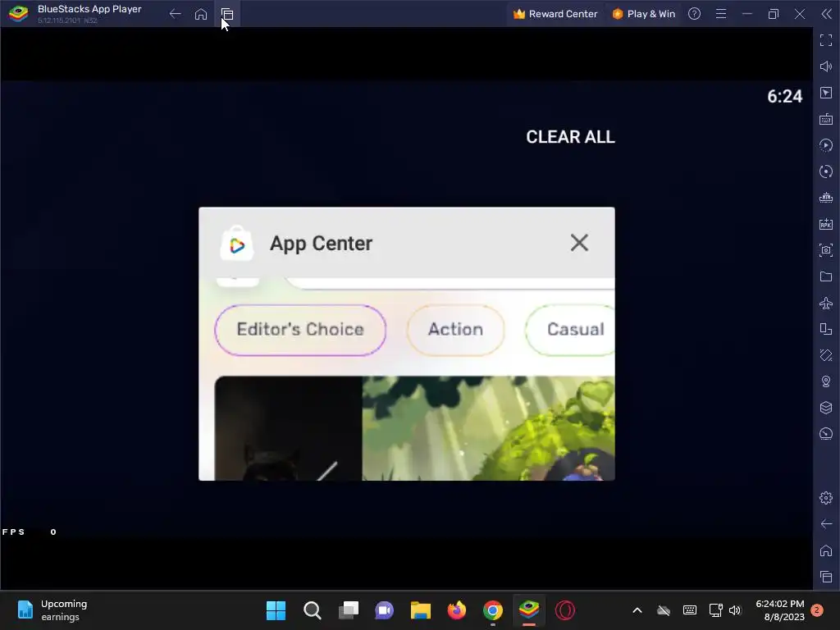Click the App Center card title
Screen dimensions: 840x630
pos(321,243)
